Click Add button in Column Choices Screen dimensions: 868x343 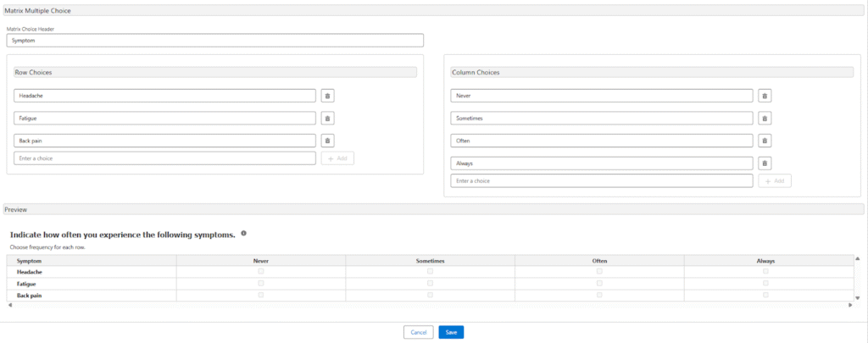tap(775, 181)
